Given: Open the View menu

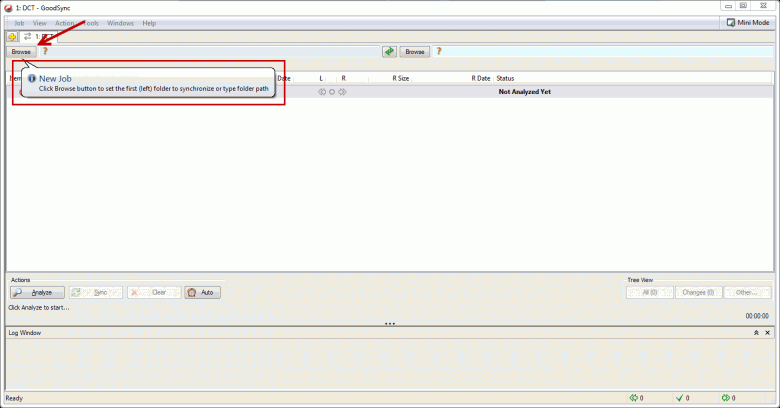Looking at the screenshot, I should pyautogui.click(x=39, y=23).
